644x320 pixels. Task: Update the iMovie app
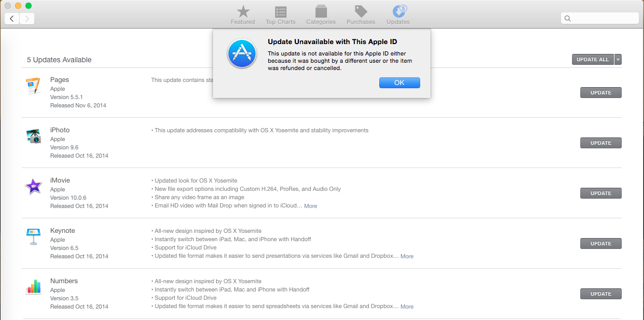pyautogui.click(x=601, y=193)
